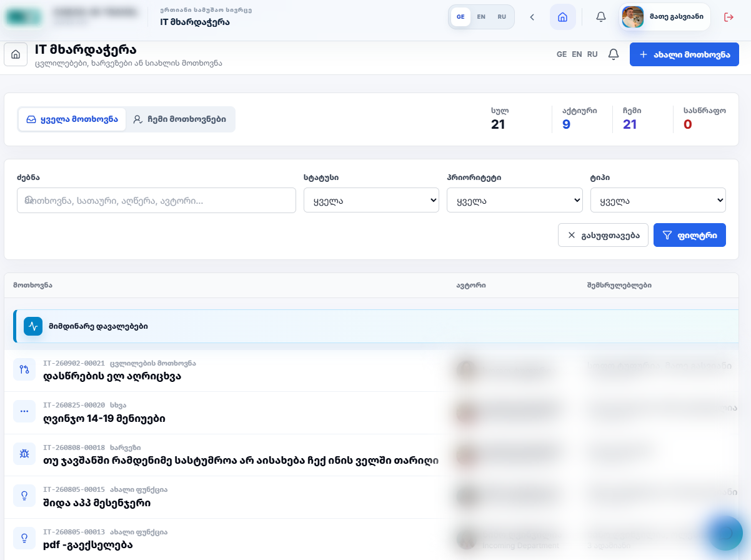The height and width of the screenshot is (560, 751).
Task: Click bug icon for IT-260808-00018 row
Action: pyautogui.click(x=24, y=454)
